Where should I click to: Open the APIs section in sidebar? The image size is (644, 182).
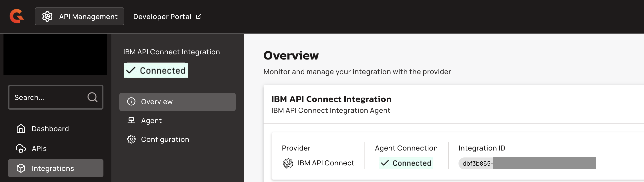pos(39,149)
